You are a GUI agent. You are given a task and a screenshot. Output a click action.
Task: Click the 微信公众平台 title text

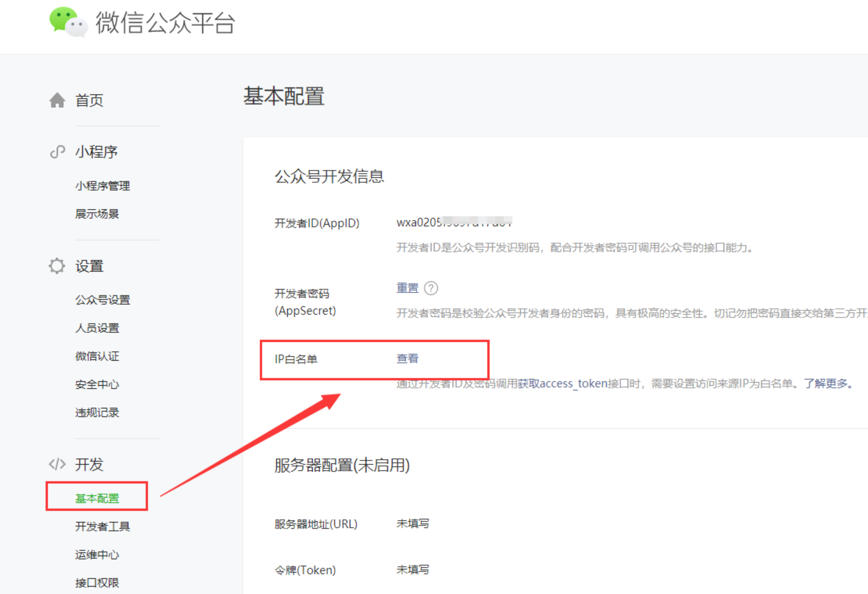point(165,23)
